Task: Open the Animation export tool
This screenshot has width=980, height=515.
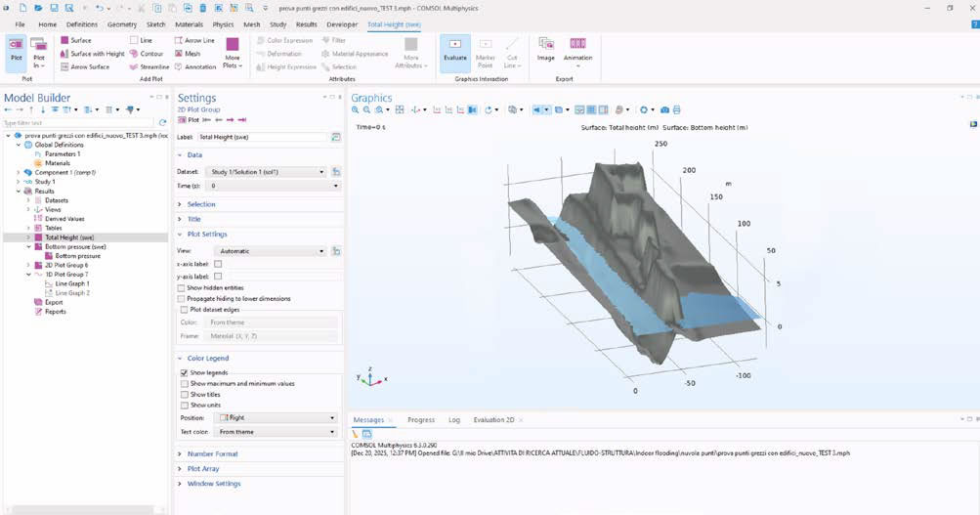Action: (x=577, y=49)
